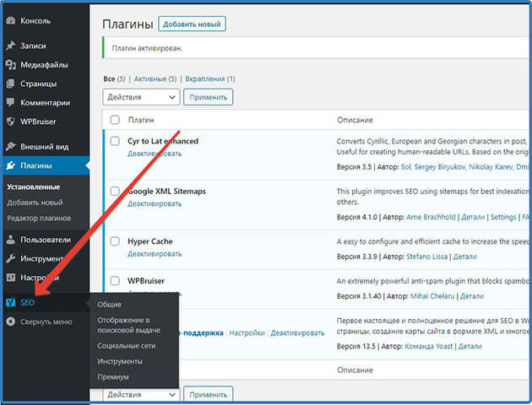
Task: Open Установленные plugins submenu item
Action: [33, 186]
